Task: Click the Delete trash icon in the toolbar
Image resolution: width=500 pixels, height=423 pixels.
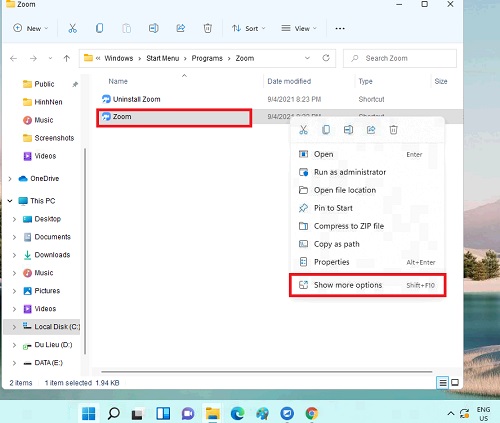Action: coord(208,28)
